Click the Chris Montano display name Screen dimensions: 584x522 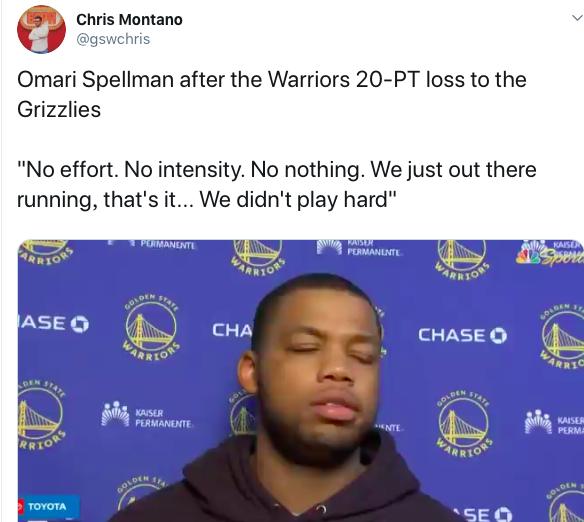(129, 20)
